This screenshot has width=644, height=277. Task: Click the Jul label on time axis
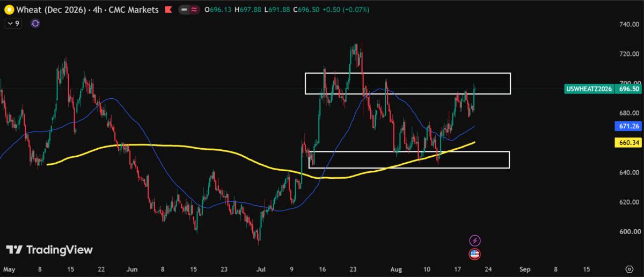(261, 268)
